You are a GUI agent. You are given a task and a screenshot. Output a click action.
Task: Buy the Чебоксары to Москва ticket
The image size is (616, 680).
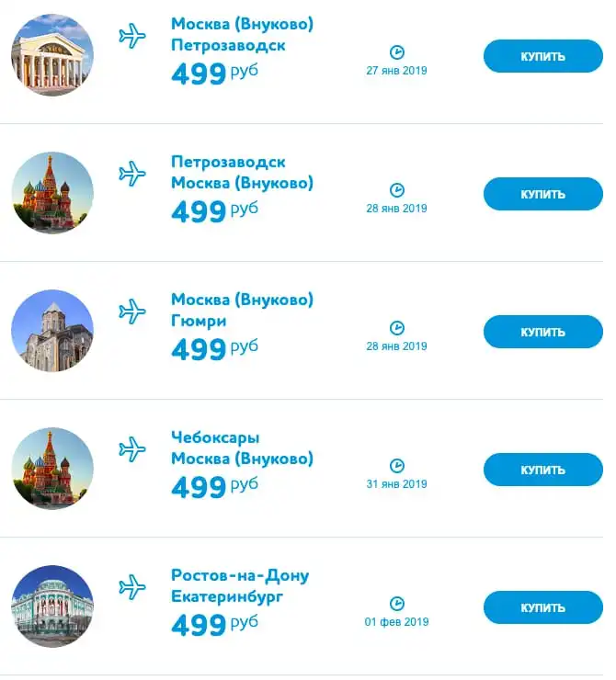[x=543, y=470]
